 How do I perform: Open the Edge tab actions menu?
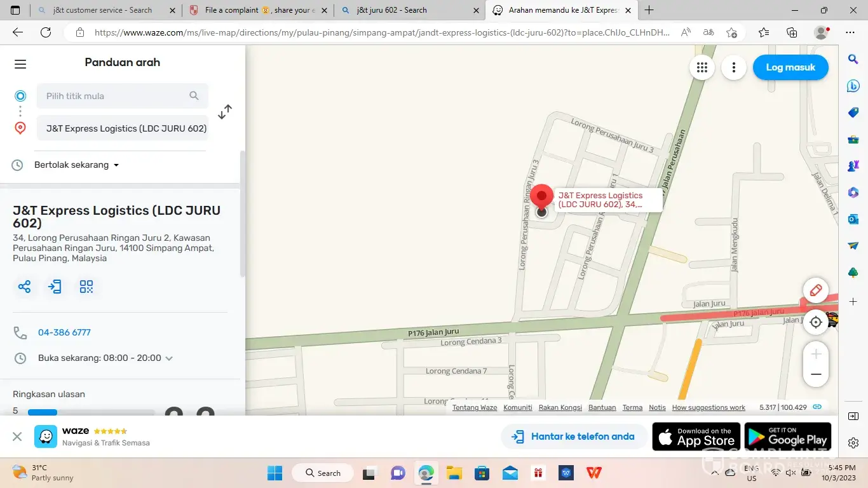tap(15, 10)
